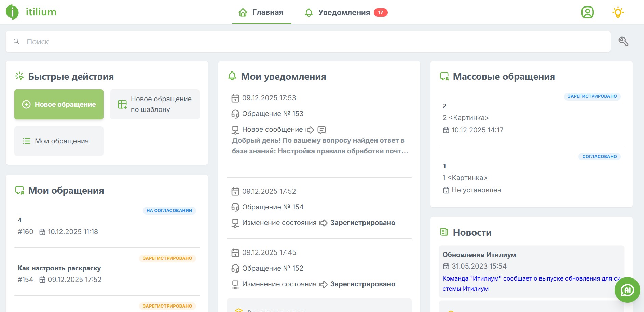Click the Поиск search field

[137, 41]
